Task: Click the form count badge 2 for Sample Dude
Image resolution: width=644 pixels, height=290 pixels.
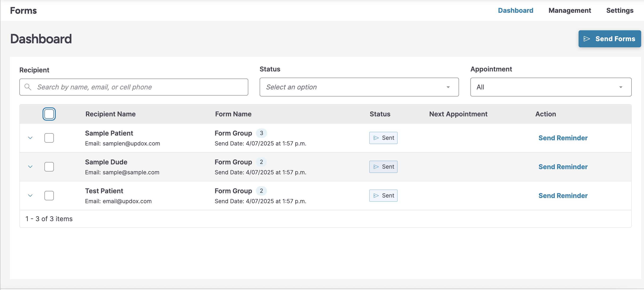Action: pos(261,162)
